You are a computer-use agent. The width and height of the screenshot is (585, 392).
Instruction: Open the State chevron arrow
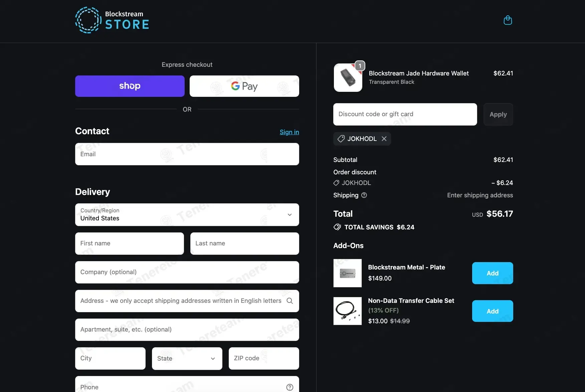tap(213, 358)
